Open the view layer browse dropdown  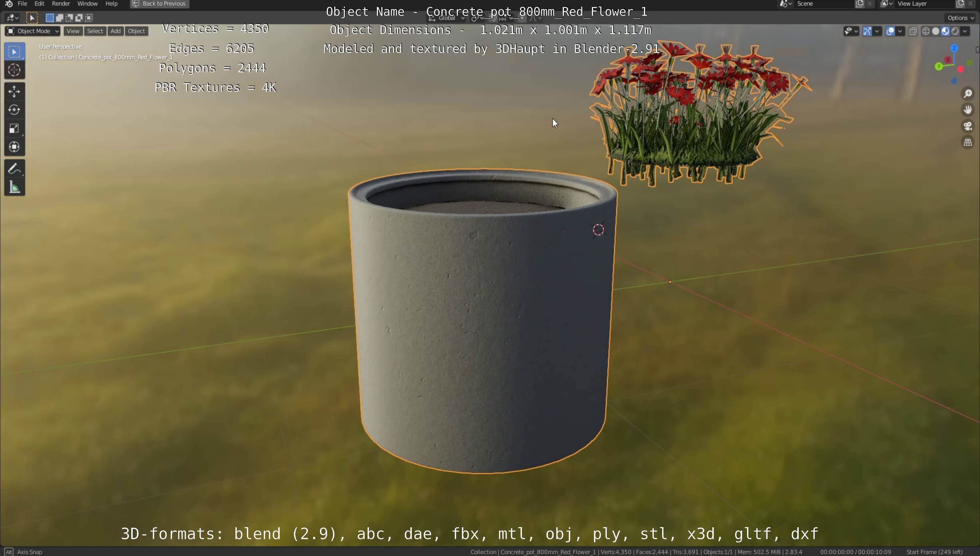[887, 4]
